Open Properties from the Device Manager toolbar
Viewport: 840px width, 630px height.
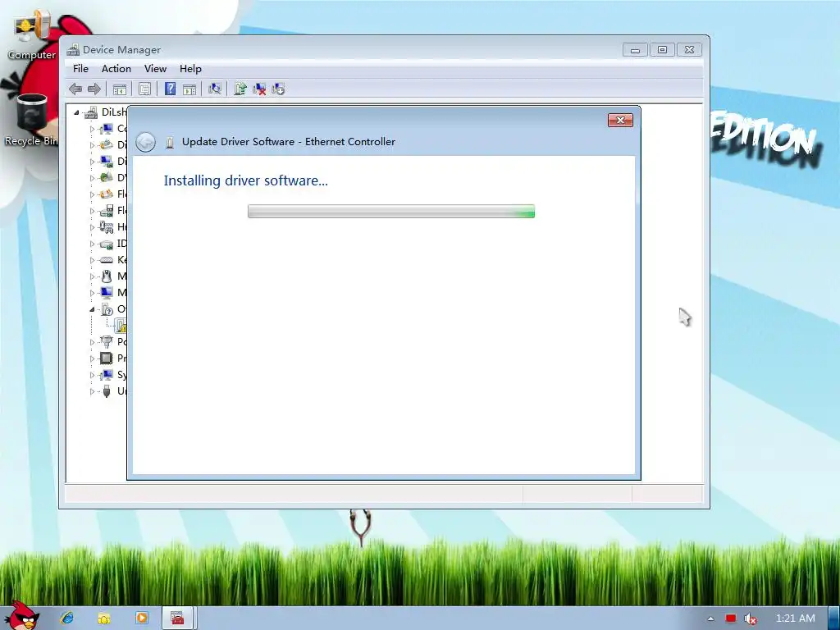tap(144, 89)
